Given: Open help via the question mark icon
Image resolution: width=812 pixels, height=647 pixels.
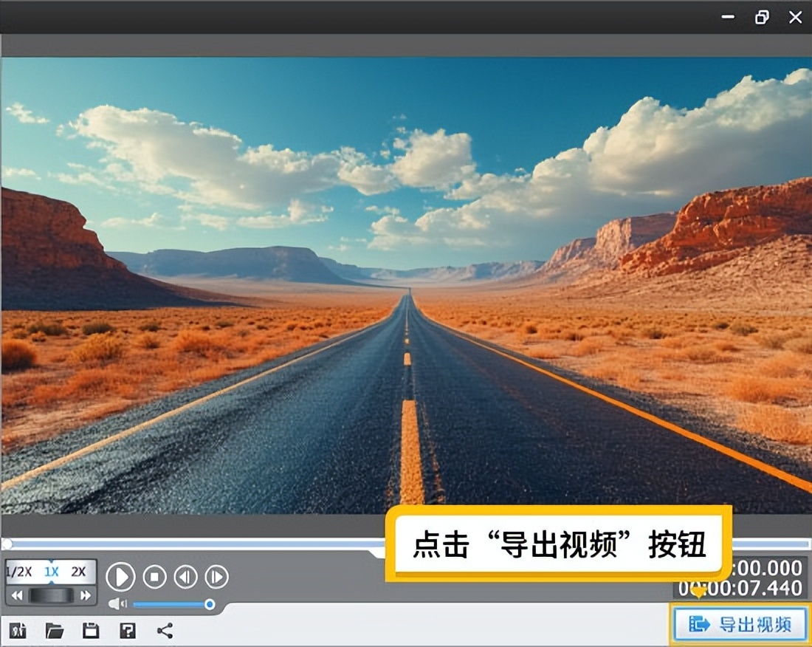Looking at the screenshot, I should [128, 630].
